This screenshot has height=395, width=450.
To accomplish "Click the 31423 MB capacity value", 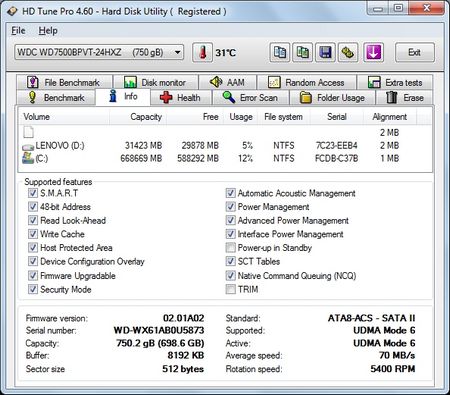I will [x=143, y=146].
